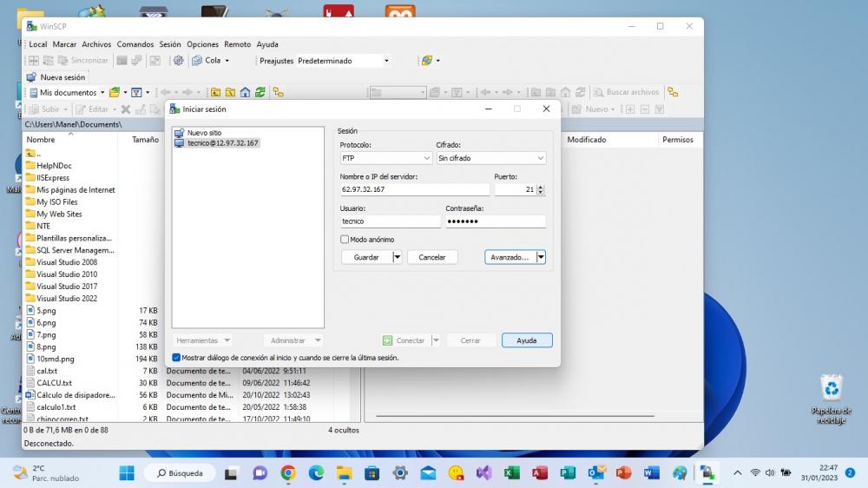
Task: Open the Sesión menu
Action: (x=170, y=44)
